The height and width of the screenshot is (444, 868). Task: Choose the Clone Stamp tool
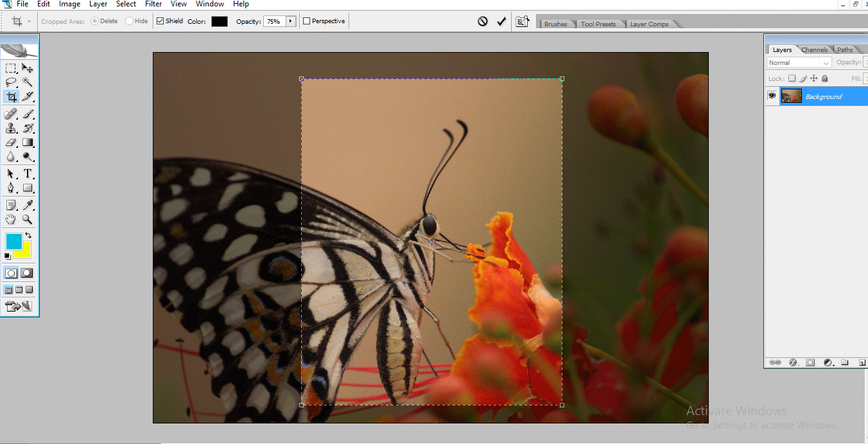coord(11,129)
